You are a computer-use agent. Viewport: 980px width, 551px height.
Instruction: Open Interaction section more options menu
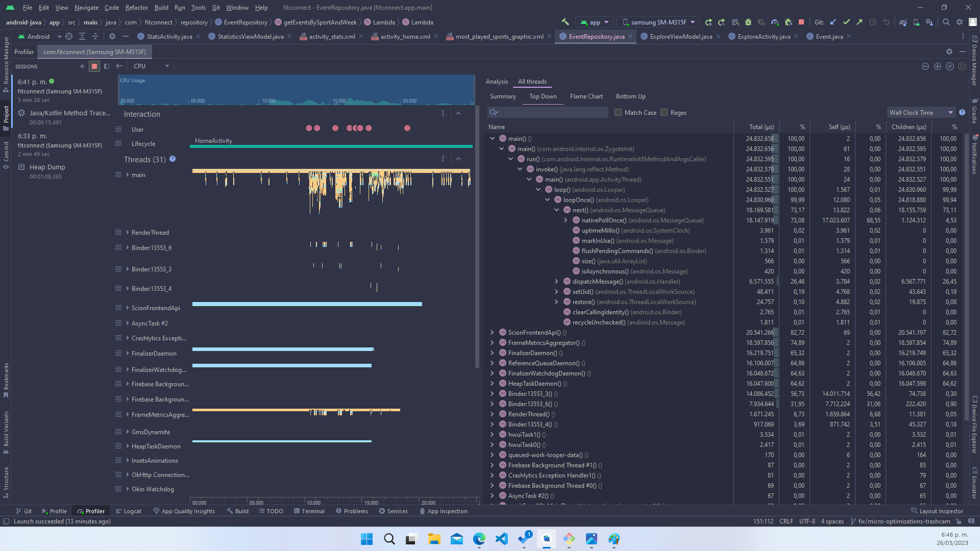click(x=443, y=114)
